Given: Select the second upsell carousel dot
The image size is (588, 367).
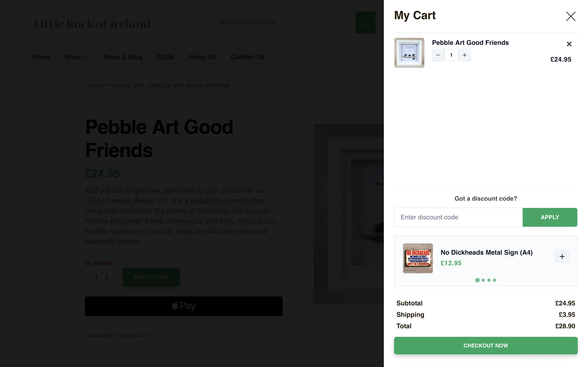Looking at the screenshot, I should tap(483, 280).
